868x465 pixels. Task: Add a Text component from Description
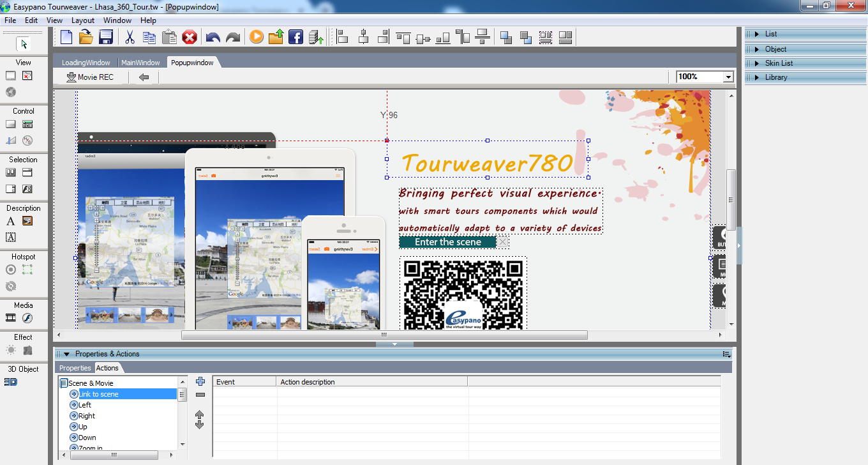pos(11,221)
